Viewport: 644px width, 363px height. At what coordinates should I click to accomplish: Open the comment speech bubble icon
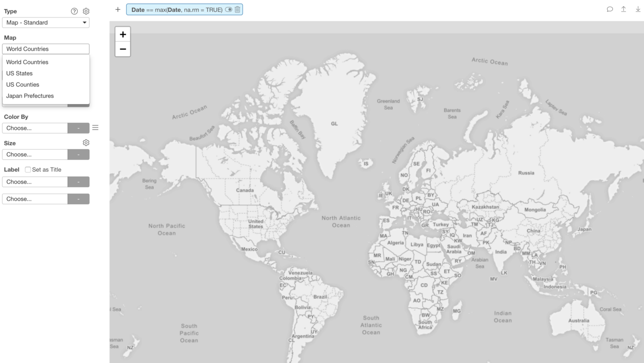coord(609,9)
